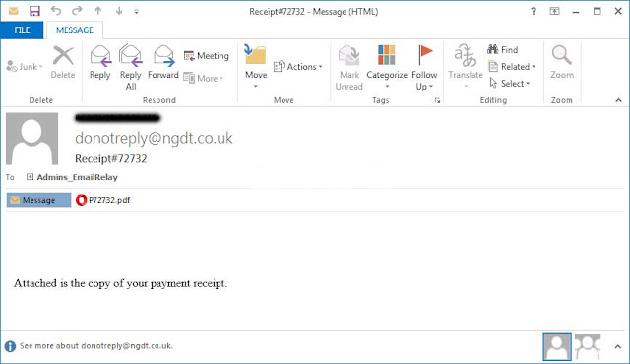The width and height of the screenshot is (630, 364).
Task: Click the Receipt#72732 subject line
Action: pos(111,159)
